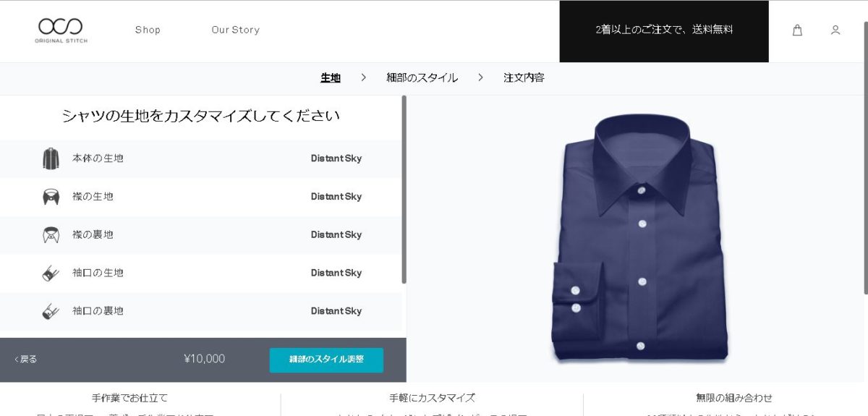
Task: Click the collar lining icon for 襟の裏地
Action: [51, 235]
